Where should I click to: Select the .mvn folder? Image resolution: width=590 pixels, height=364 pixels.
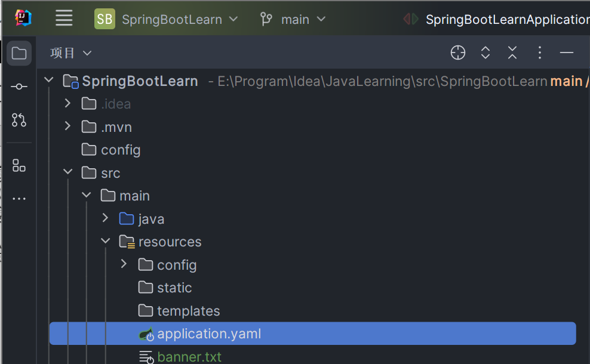pyautogui.click(x=116, y=127)
